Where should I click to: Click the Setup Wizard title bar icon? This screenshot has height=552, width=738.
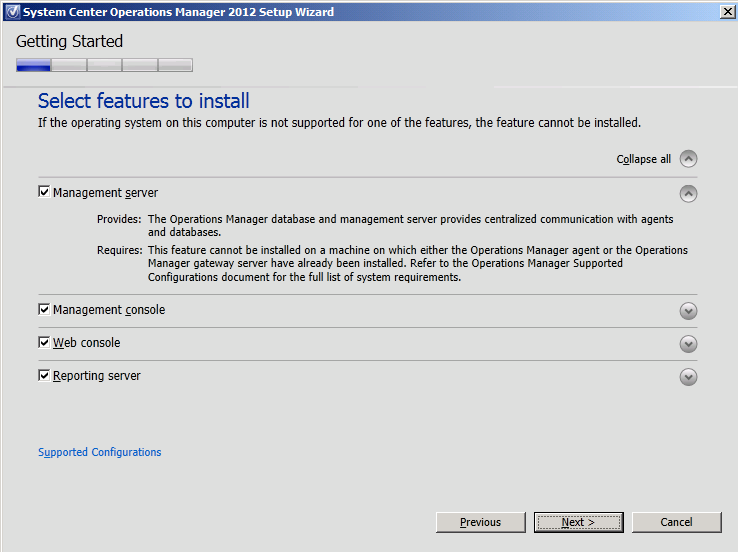(13, 12)
